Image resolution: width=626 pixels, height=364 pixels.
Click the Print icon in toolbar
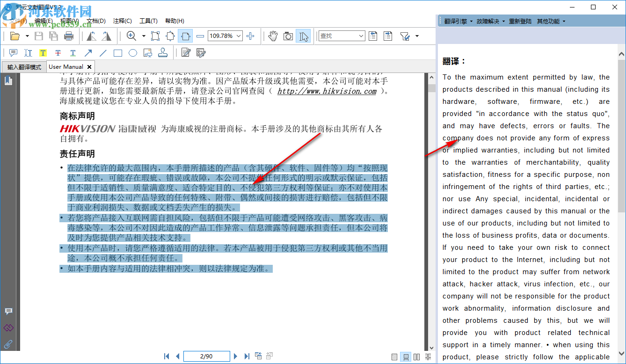[x=69, y=36]
